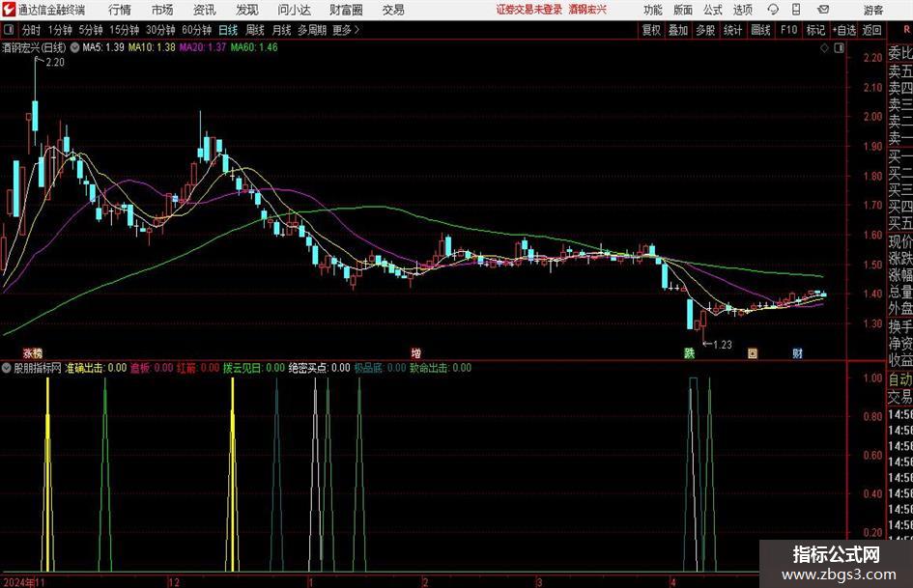Switch to the 5分钟 period tab
Viewport: 913px width, 588px height.
(90, 30)
